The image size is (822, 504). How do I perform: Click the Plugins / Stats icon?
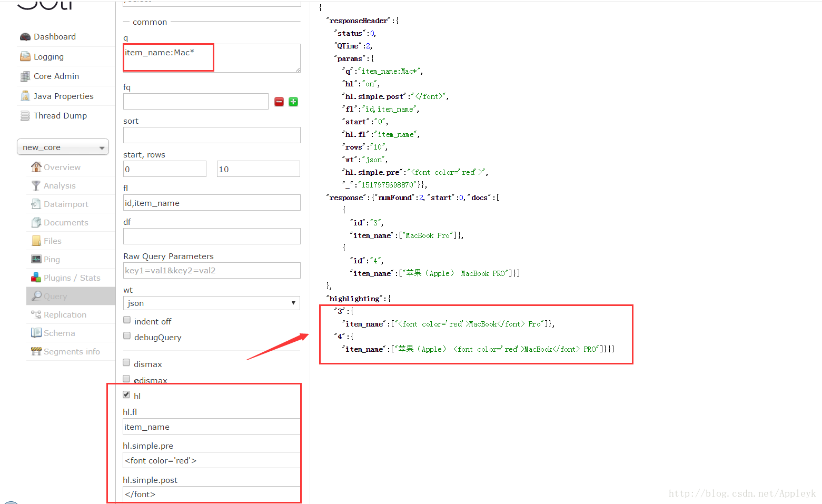(x=36, y=278)
